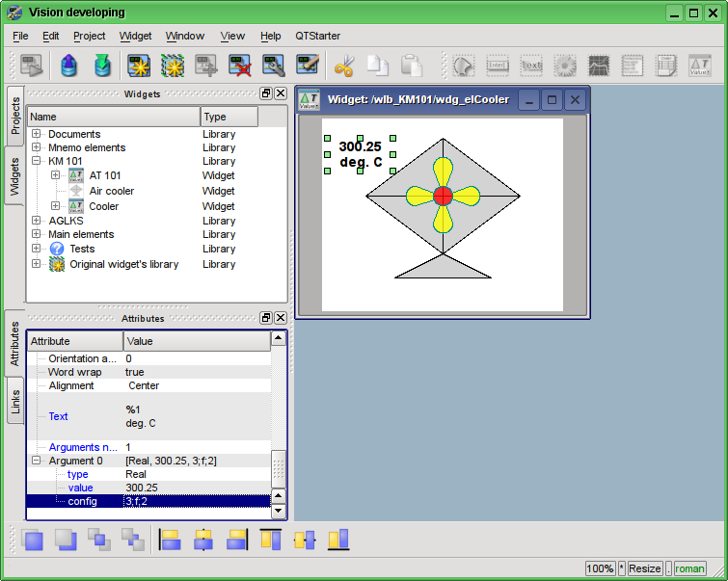The width and height of the screenshot is (728, 581).
Task: Switch to the Links side tab
Action: [x=14, y=401]
